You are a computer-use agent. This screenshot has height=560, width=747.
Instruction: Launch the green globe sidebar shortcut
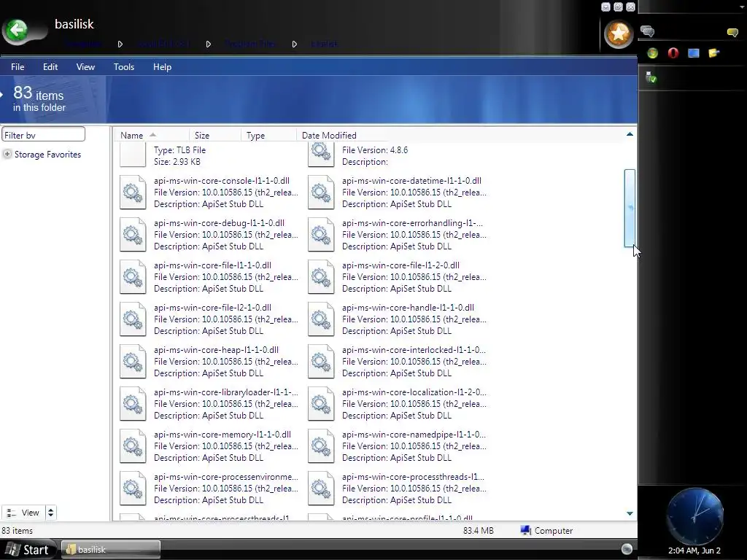click(652, 53)
